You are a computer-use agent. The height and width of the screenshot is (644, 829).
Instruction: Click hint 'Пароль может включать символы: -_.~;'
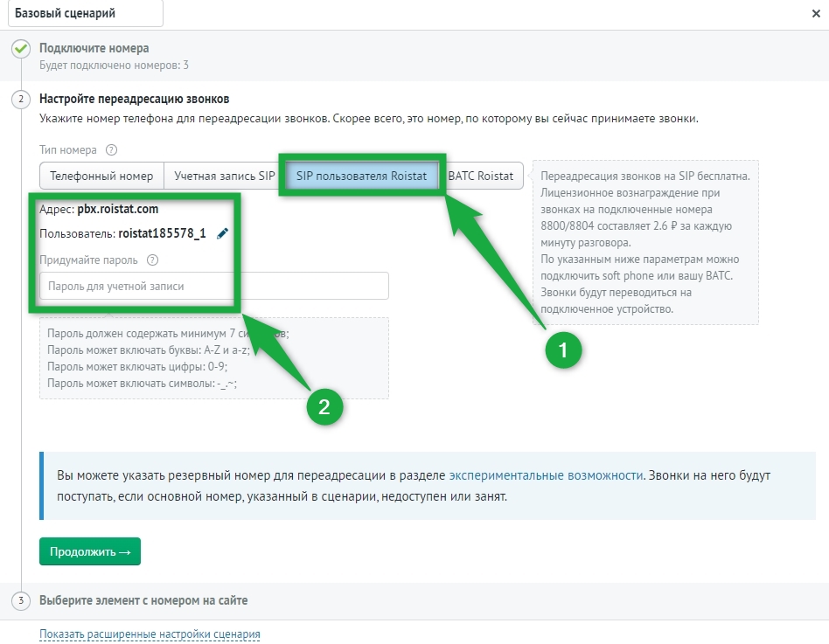tap(143, 384)
